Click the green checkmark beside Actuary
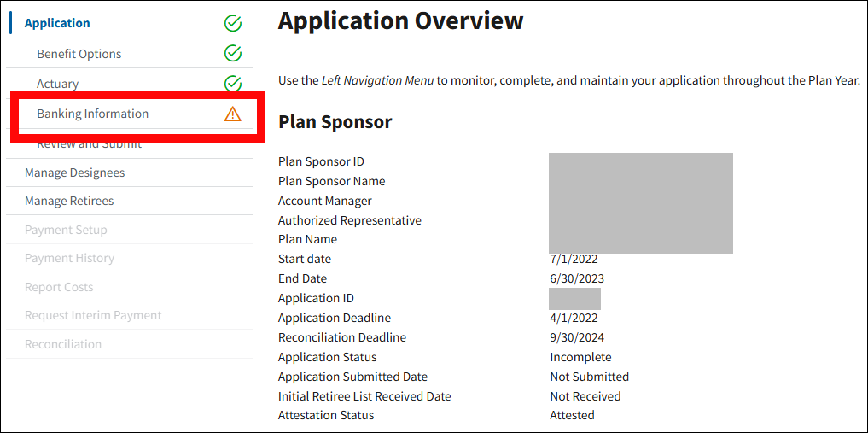868x433 pixels. click(232, 84)
